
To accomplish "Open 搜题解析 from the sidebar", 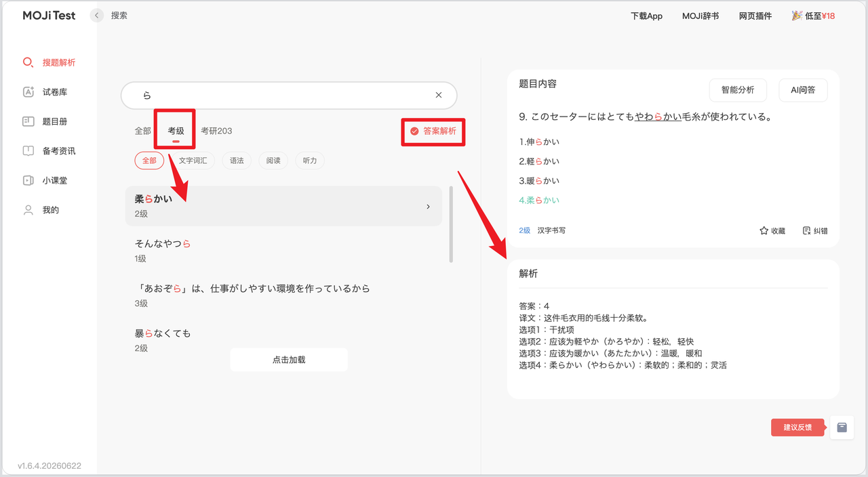I will point(49,62).
